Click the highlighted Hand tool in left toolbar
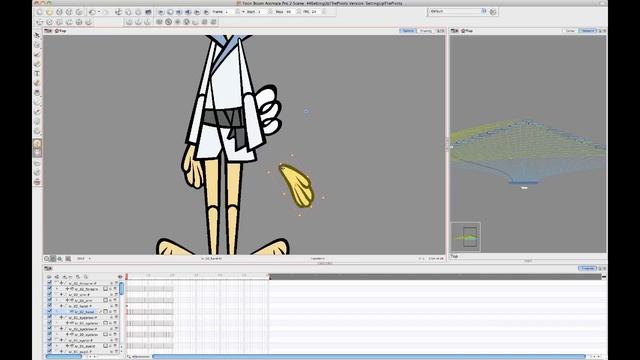640x360 pixels. (37, 143)
